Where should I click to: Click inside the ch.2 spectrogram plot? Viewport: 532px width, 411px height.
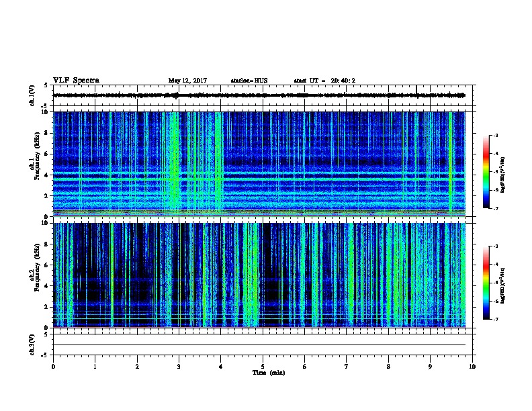pos(259,275)
